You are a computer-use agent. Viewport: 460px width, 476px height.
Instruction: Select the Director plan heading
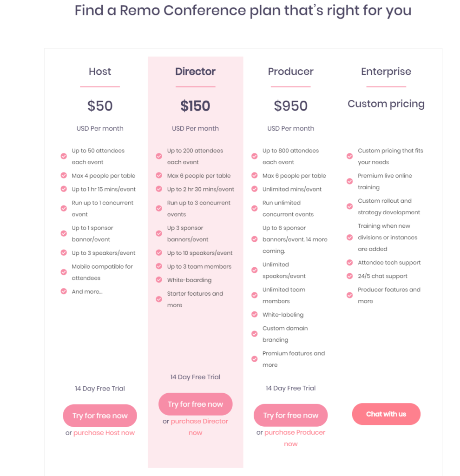[196, 71]
